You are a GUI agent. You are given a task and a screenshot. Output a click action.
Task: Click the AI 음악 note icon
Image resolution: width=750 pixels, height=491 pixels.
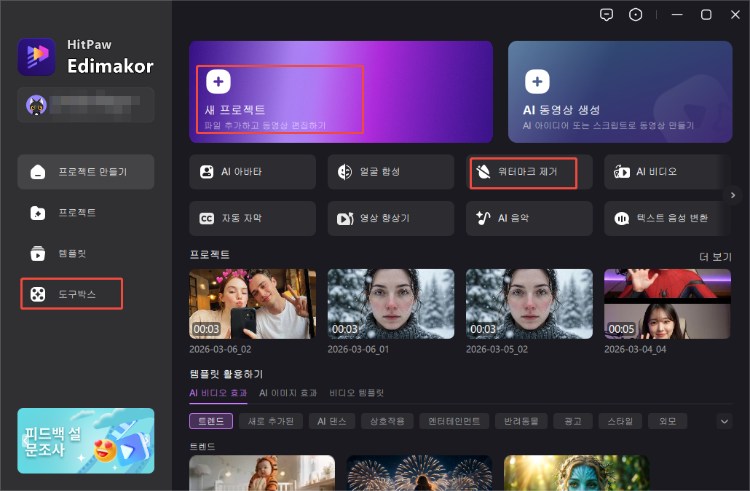pyautogui.click(x=483, y=218)
